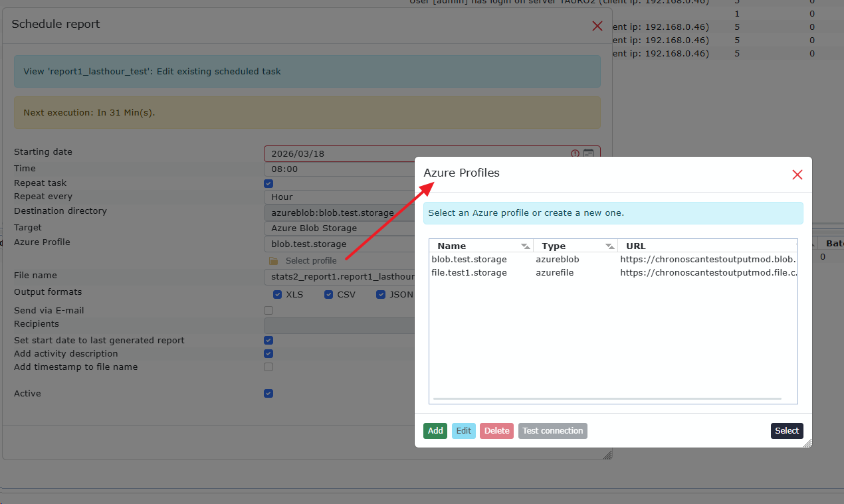Grab the Azure Profiles dialog resize handle
Image resolution: width=844 pixels, height=504 pixels.
807,443
